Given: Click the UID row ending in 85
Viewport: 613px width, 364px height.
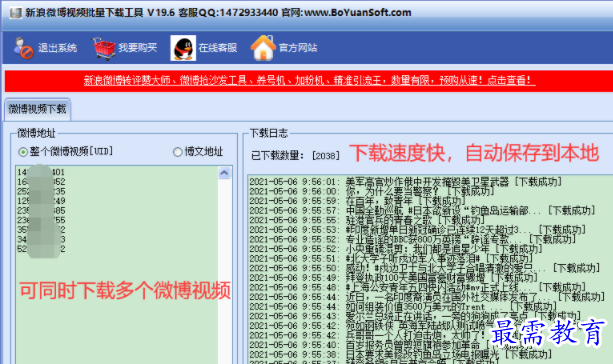Looking at the screenshot, I should [x=41, y=211].
